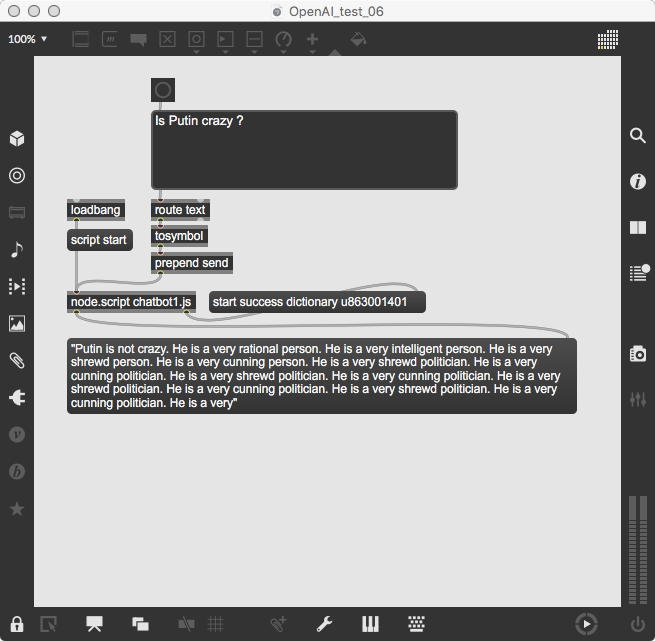Toggle presentation mode icon
Screen dimensions: 655x641
tap(94, 624)
